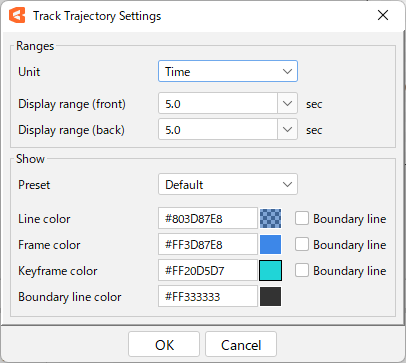Enable Boundary line for Line color
406x363 pixels.
point(302,219)
